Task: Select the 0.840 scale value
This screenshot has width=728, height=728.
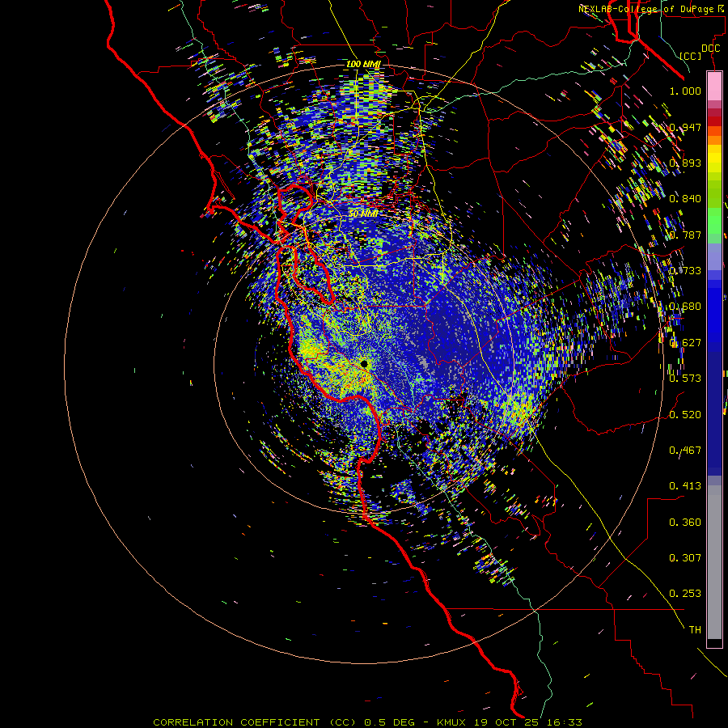Action: [x=685, y=198]
